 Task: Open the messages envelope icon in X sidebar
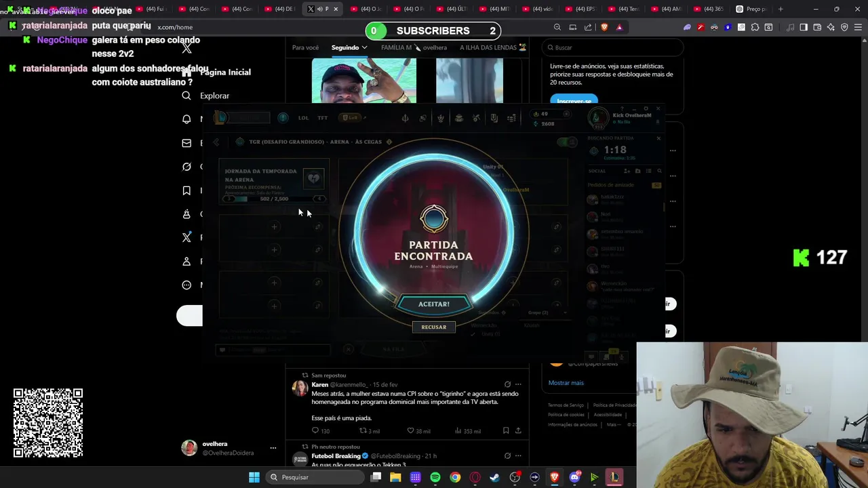(x=186, y=143)
